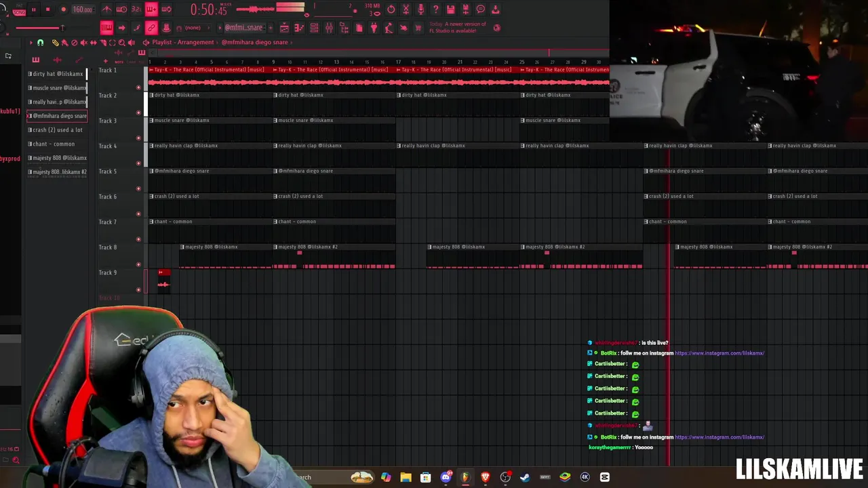Open FL Studio taskbar icon
868x488 pixels.
[x=465, y=477]
